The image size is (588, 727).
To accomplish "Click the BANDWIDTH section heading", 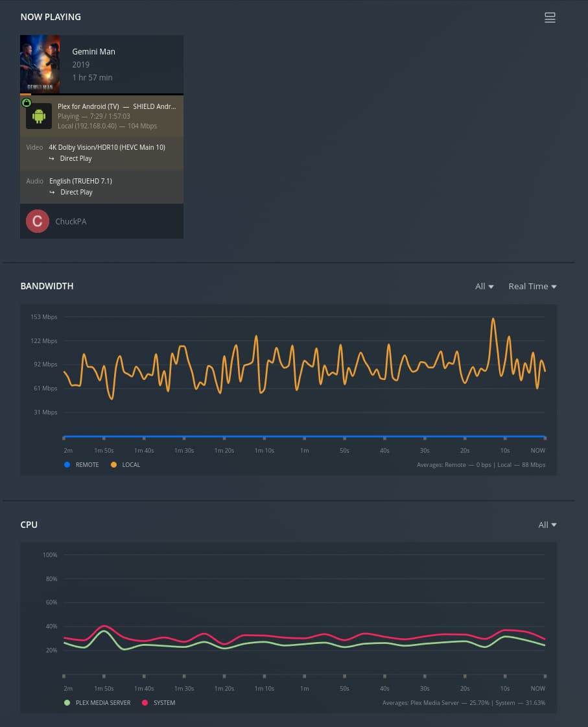I will 47,286.
